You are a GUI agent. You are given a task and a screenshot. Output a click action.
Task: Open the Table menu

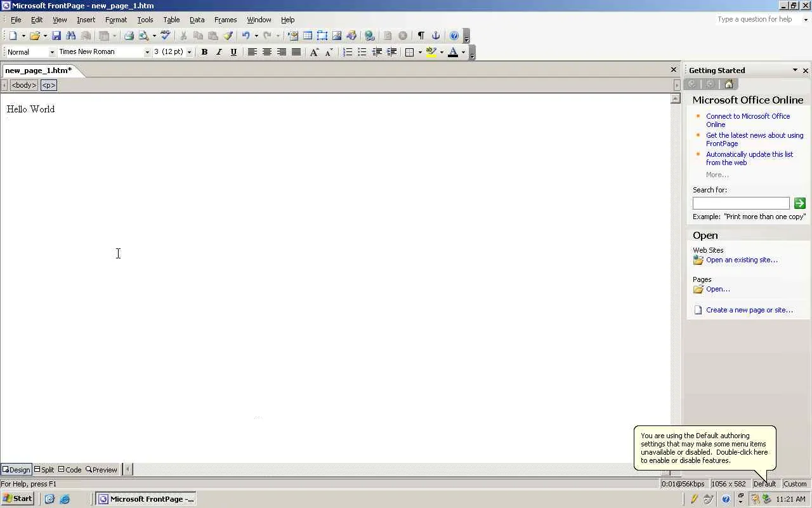point(171,20)
